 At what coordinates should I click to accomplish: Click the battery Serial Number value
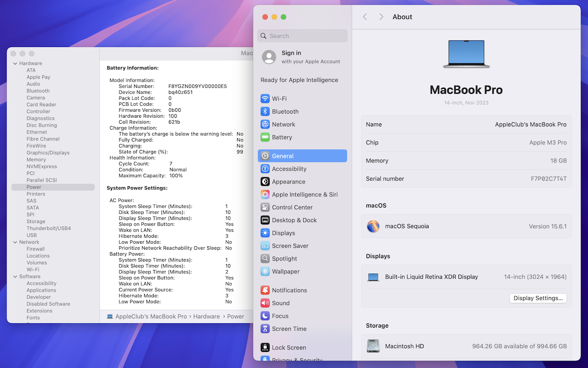click(x=198, y=86)
